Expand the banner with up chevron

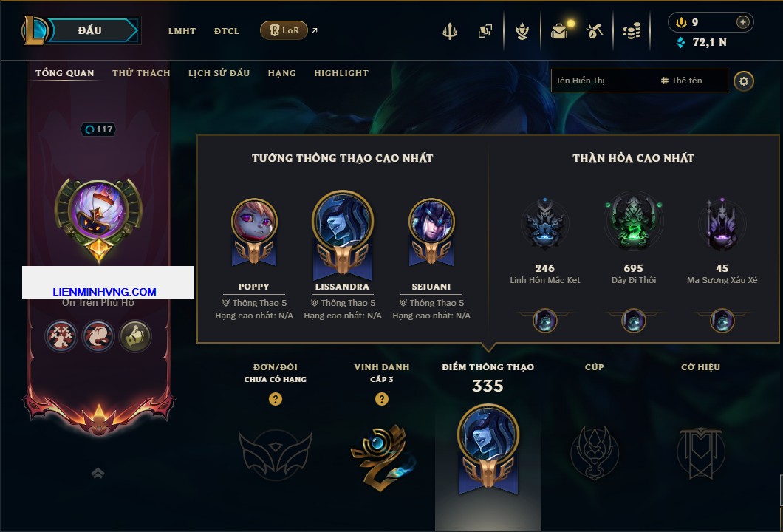pos(98,473)
